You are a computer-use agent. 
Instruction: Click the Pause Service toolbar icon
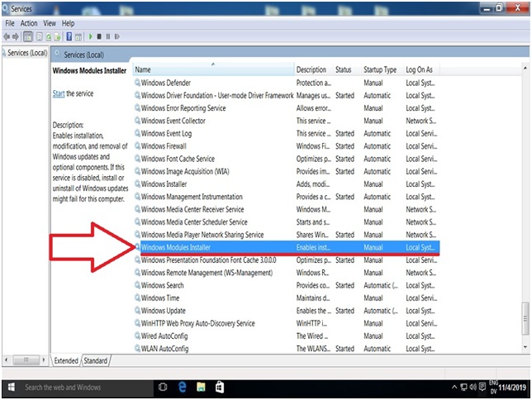tap(108, 36)
